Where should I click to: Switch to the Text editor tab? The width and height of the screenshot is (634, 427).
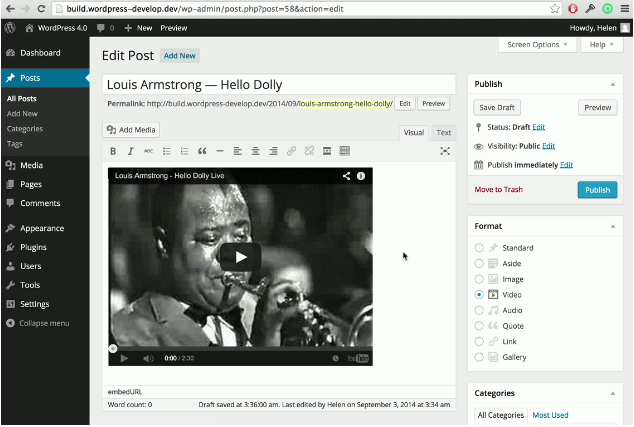[x=443, y=132]
